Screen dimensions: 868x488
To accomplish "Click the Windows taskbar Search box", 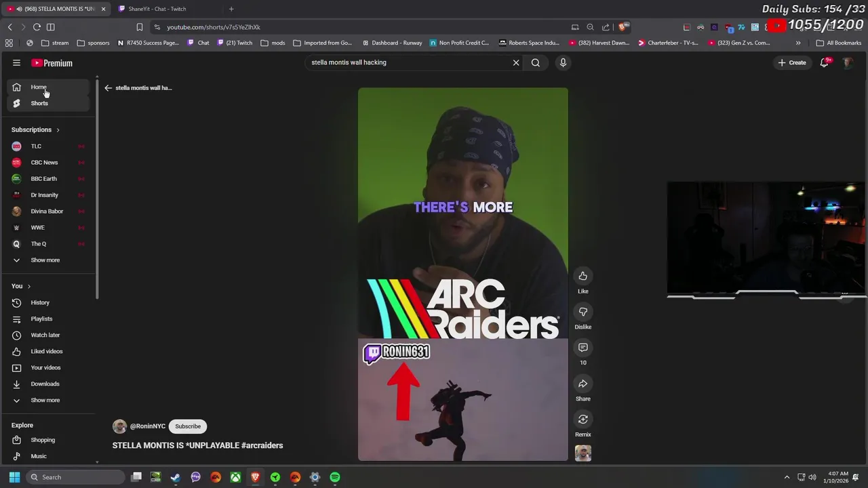I will point(76,477).
